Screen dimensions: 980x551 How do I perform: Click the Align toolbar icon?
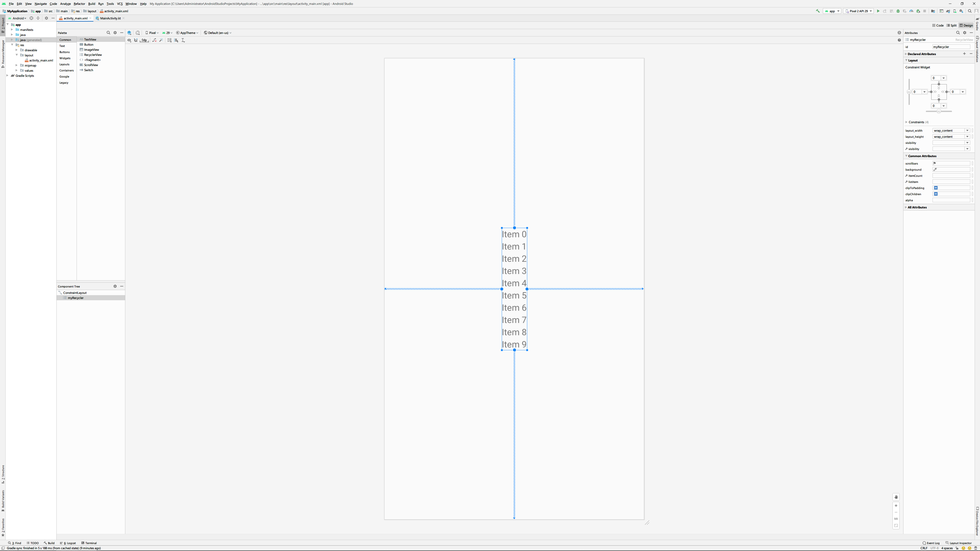[176, 40]
